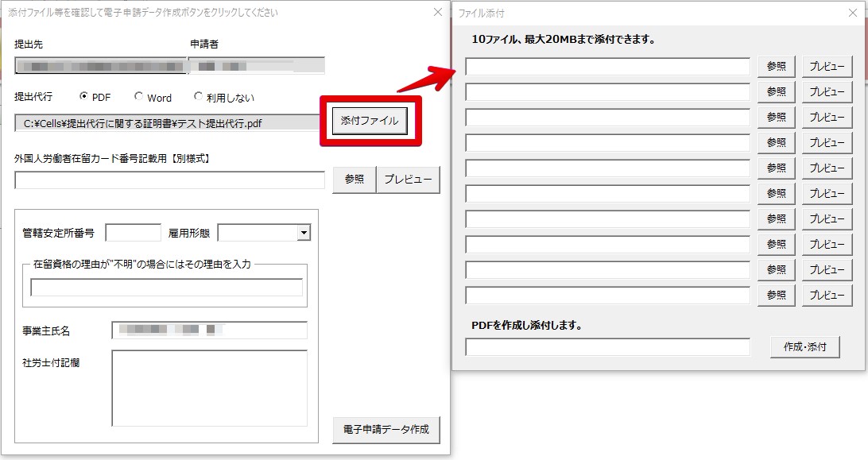Click the first attachment file path field
This screenshot has height=460, width=868.
coord(607,67)
